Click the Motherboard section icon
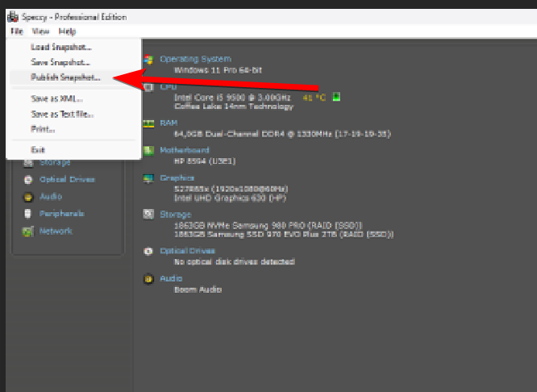Viewport: 537px width, 392px height. tap(148, 150)
